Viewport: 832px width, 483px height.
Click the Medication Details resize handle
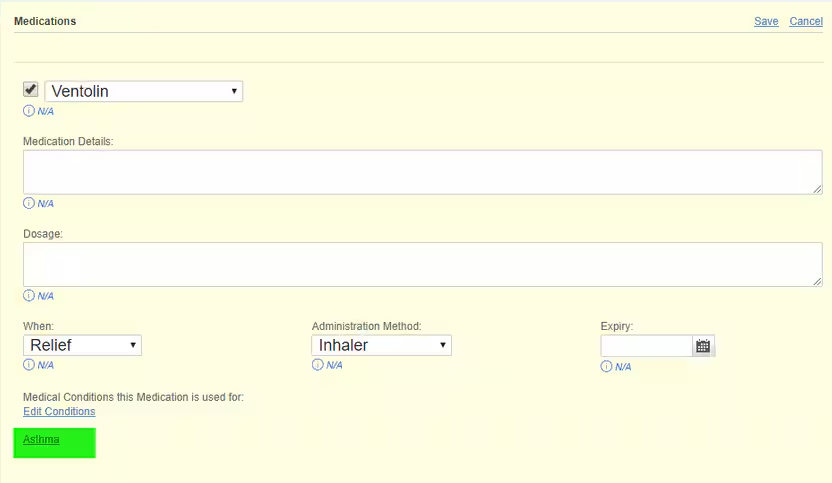point(817,189)
